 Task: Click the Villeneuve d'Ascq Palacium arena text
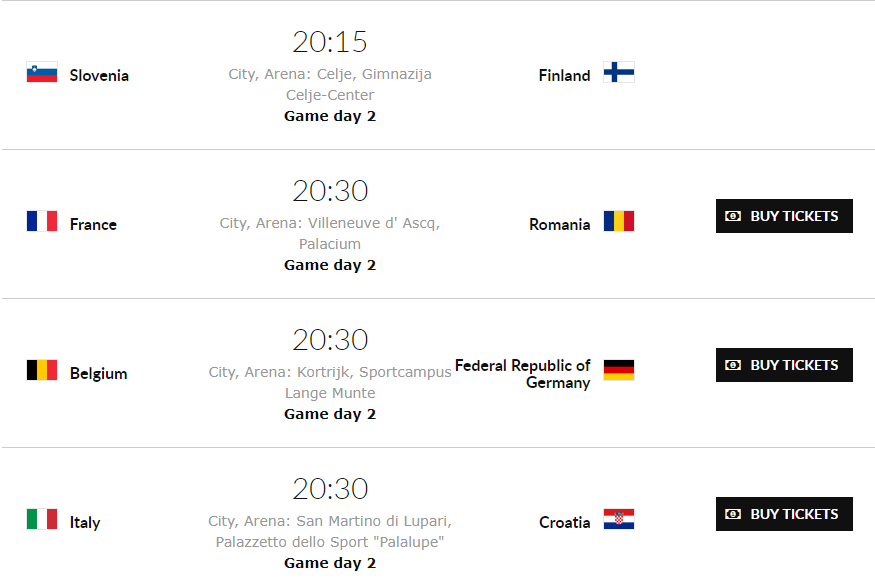coord(330,233)
